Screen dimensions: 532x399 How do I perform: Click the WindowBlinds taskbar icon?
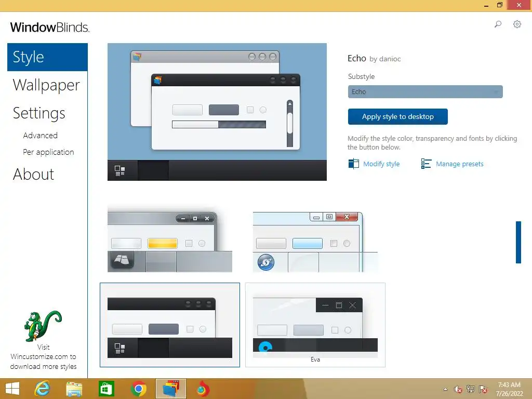(x=171, y=389)
